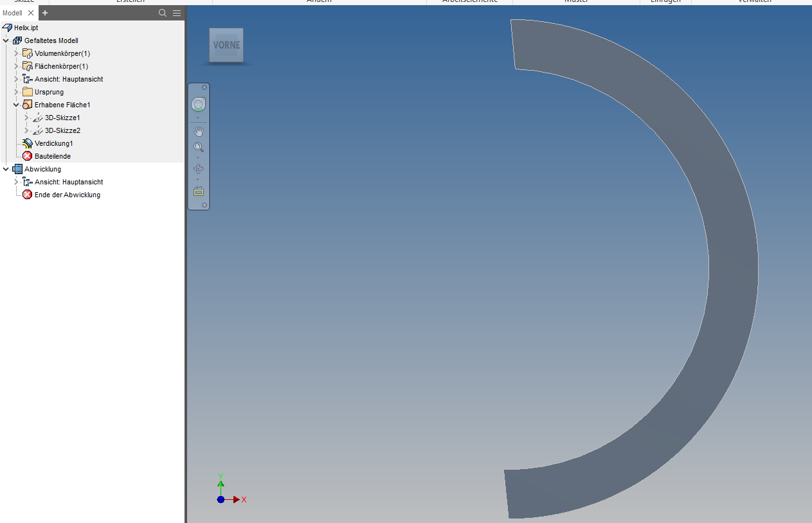Select the Pan tool on the navigation bar
812x523 pixels.
[199, 131]
